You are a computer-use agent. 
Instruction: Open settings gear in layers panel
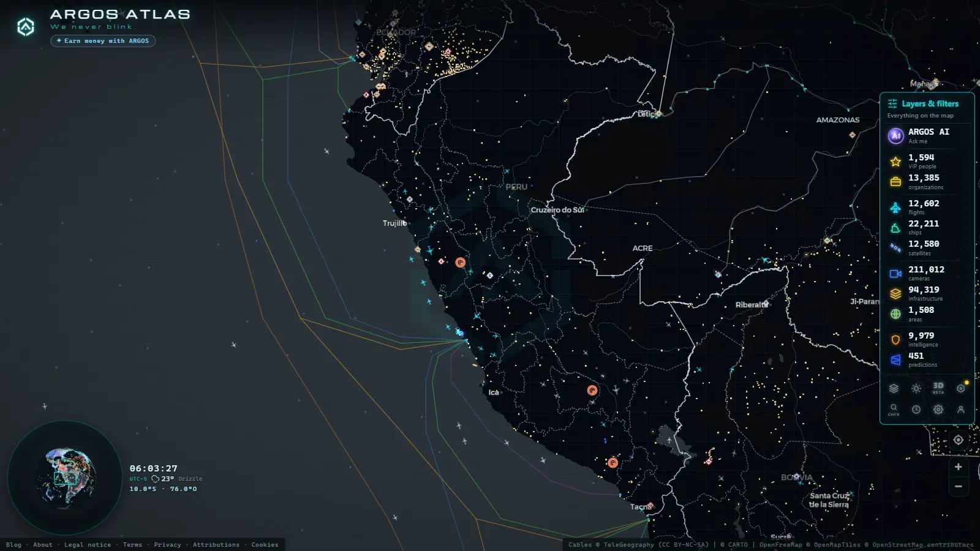point(938,410)
